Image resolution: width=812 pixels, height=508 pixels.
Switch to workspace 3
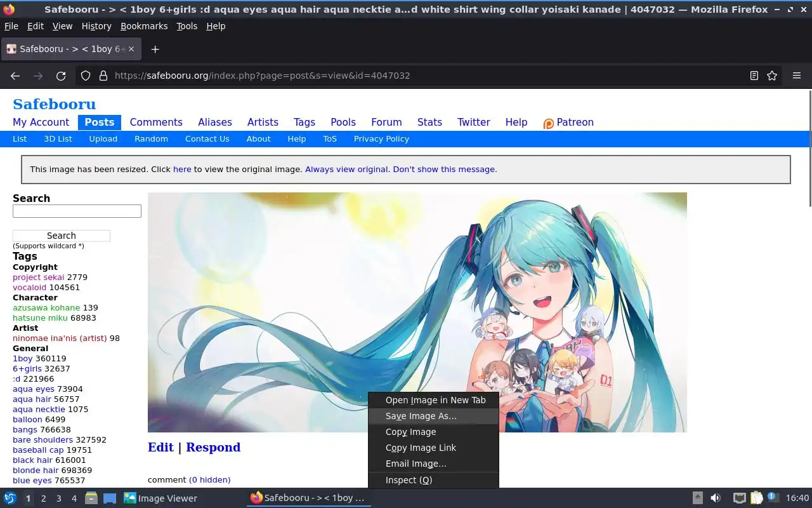tap(58, 498)
